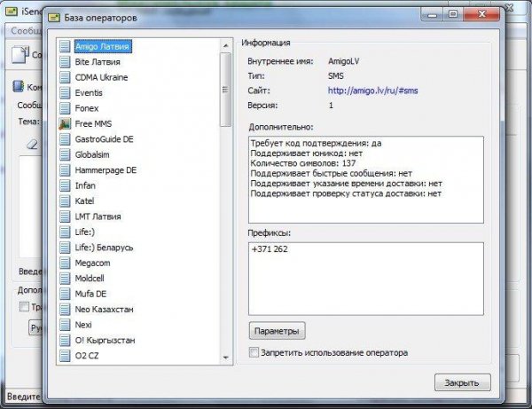Click the Eventis operator icon
532x409 pixels.
point(65,92)
